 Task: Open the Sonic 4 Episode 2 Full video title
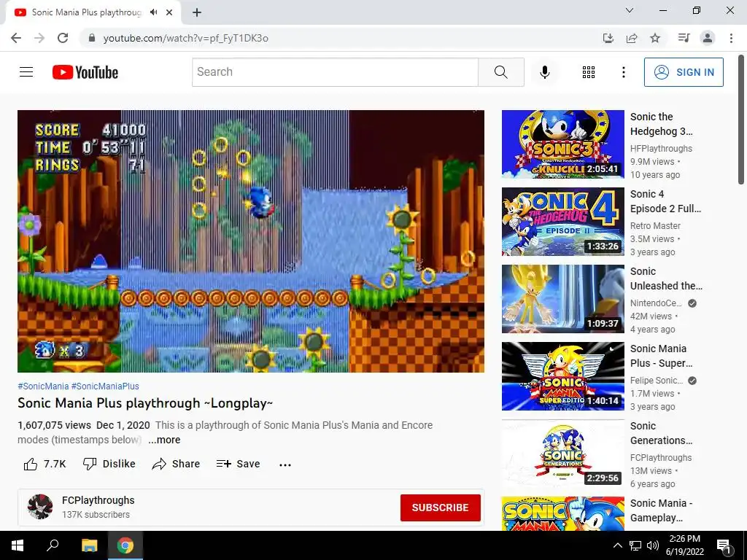[665, 201]
